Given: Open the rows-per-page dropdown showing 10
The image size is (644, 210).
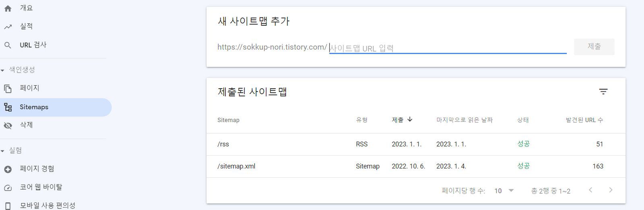Looking at the screenshot, I should (504, 191).
